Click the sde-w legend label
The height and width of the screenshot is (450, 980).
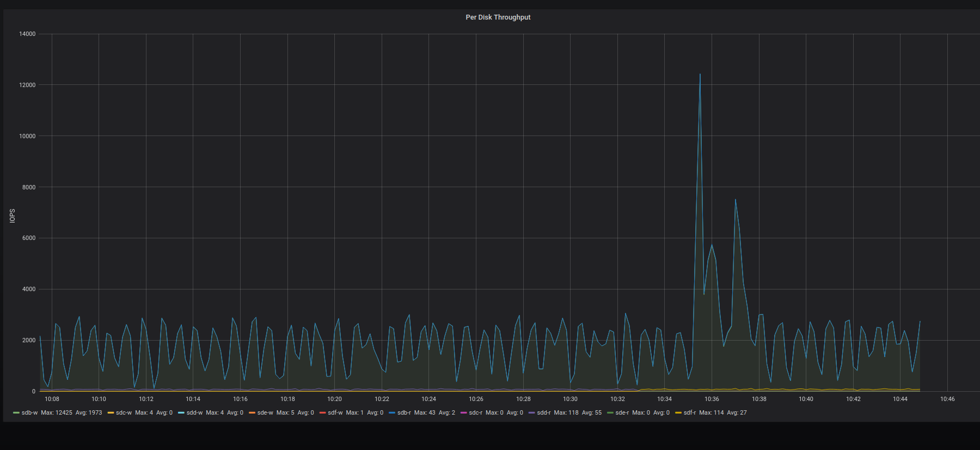(x=265, y=413)
